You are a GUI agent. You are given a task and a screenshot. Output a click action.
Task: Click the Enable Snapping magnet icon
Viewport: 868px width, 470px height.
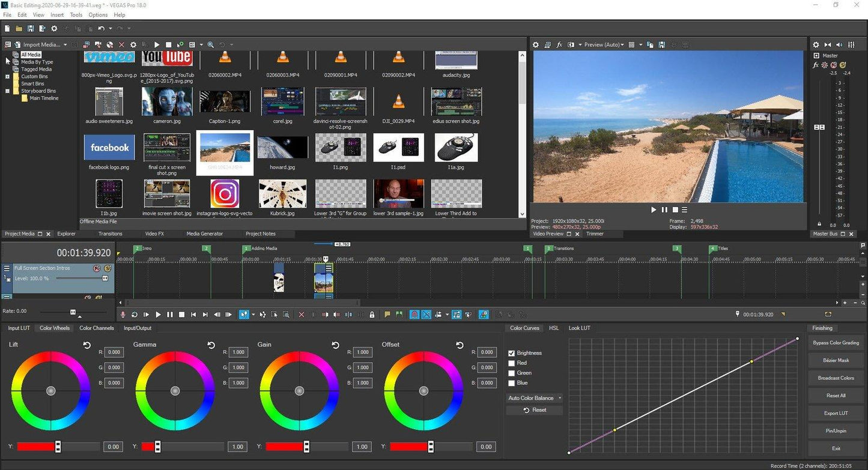click(x=414, y=314)
